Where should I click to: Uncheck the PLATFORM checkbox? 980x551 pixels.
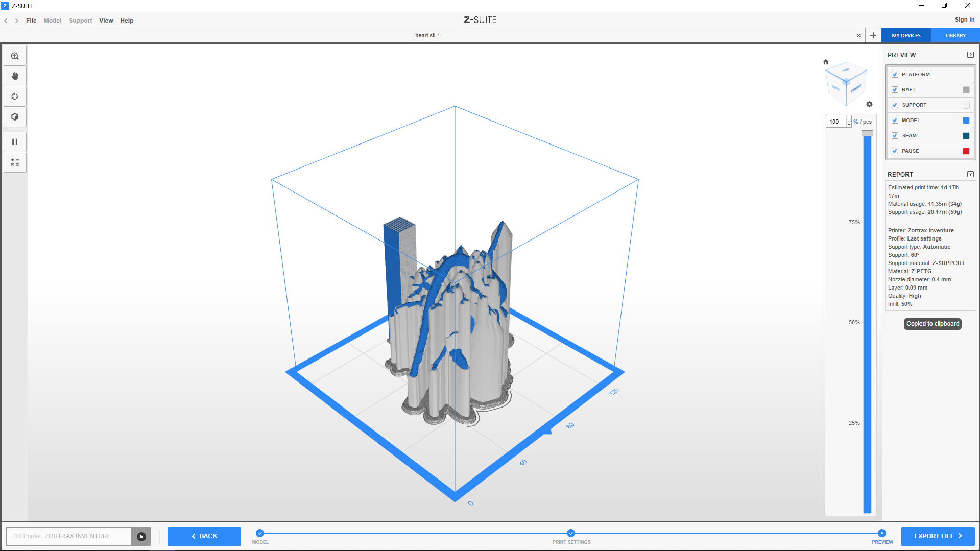click(895, 75)
